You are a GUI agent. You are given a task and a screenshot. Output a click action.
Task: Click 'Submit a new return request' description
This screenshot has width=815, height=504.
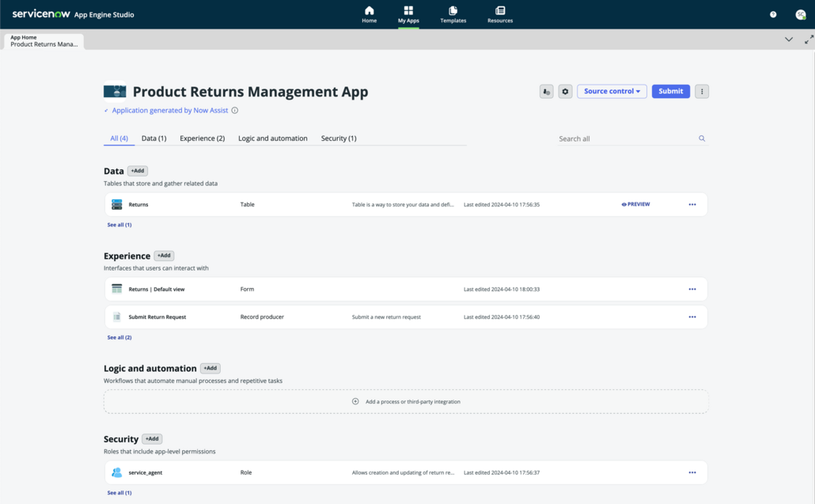[x=386, y=317]
